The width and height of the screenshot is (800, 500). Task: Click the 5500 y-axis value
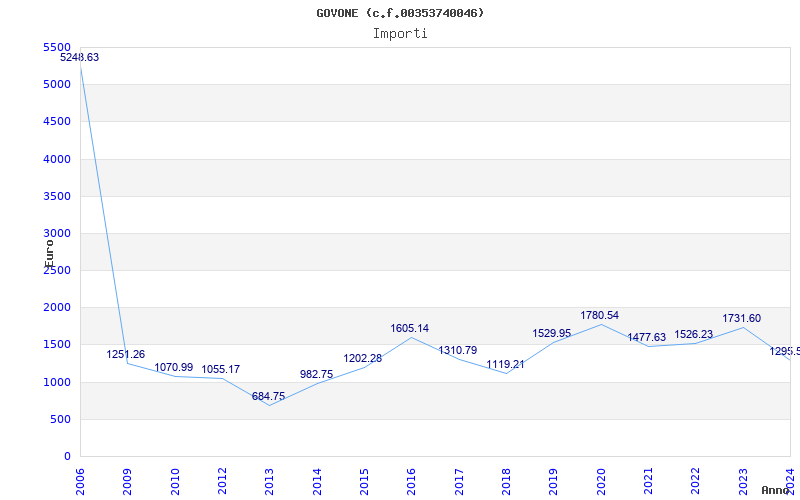(x=57, y=47)
